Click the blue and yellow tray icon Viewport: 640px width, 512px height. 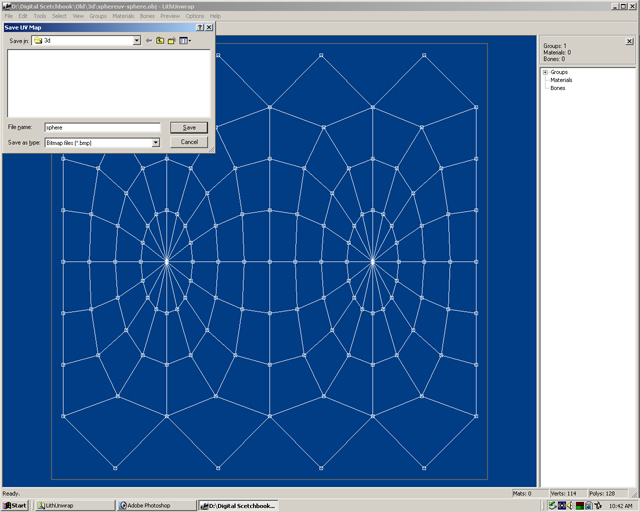[562, 505]
